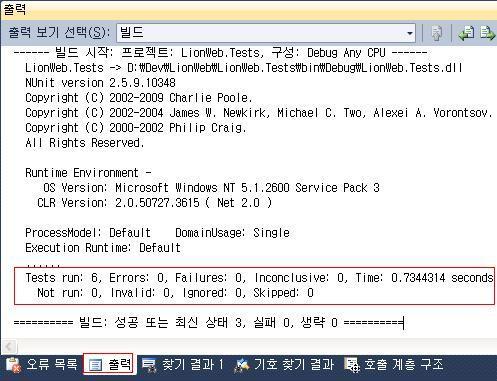This screenshot has width=497, height=381.
Task: Open the 찾기 결과 1 tab
Action: click(x=182, y=364)
